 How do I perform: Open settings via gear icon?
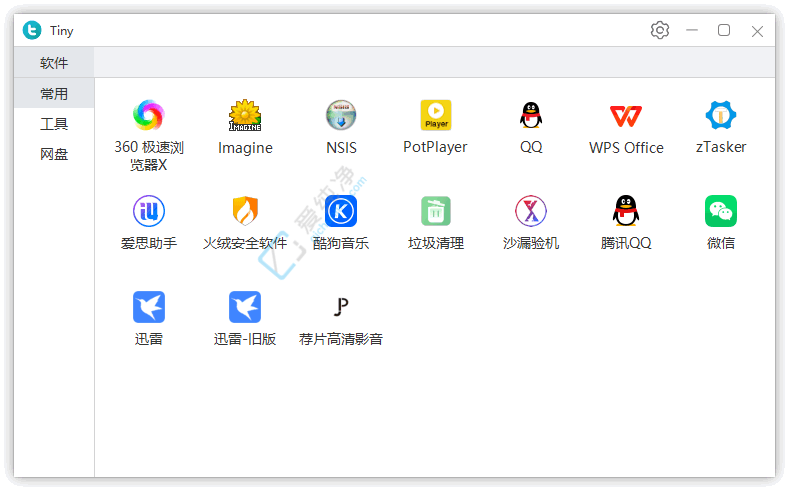pos(659,31)
